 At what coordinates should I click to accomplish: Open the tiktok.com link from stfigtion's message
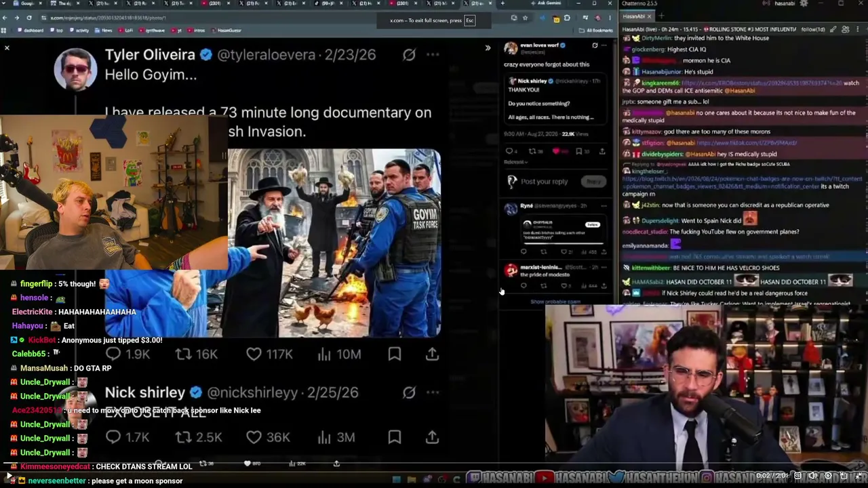747,143
